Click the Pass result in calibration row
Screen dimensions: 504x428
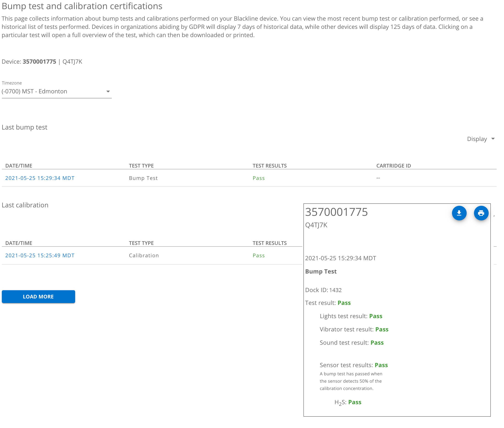click(x=258, y=255)
